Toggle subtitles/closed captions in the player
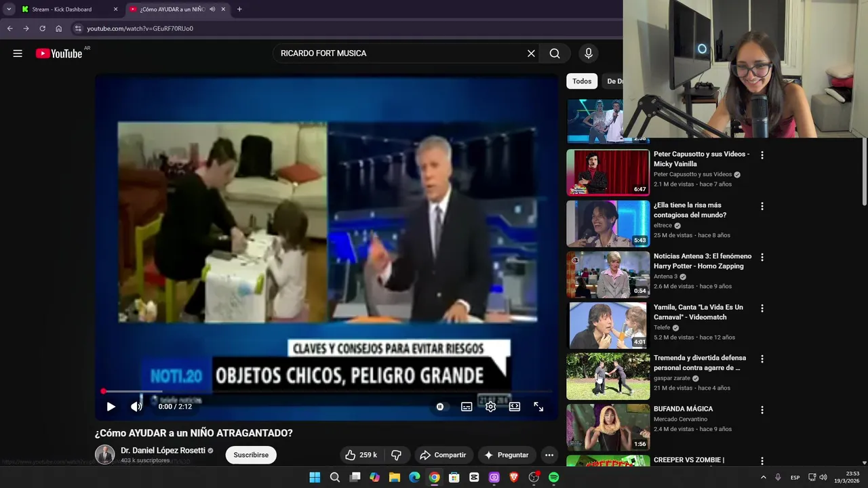Image resolution: width=868 pixels, height=488 pixels. point(467,407)
